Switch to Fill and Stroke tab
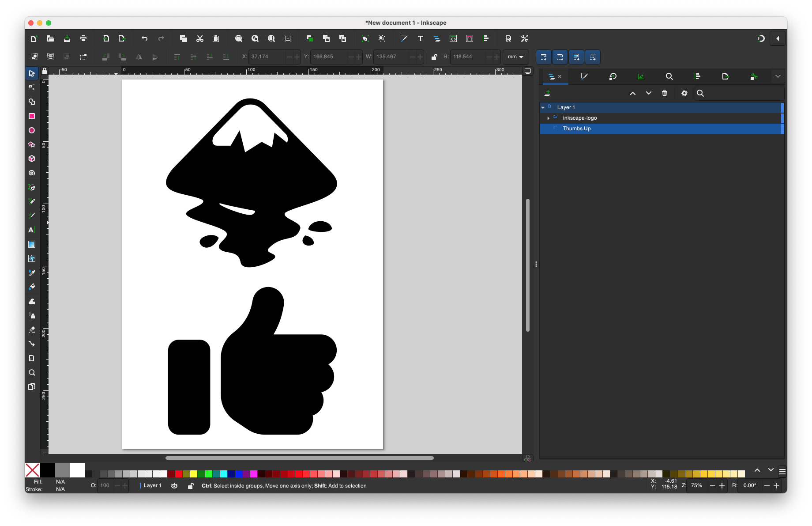 584,76
